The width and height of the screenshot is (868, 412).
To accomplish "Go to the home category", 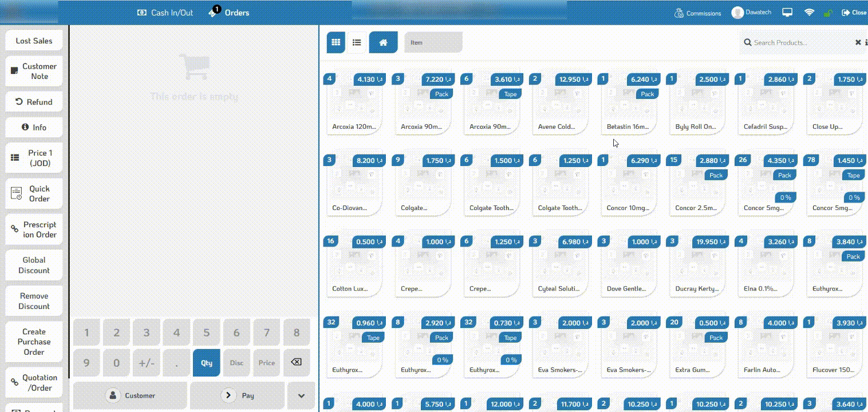I will pos(384,42).
